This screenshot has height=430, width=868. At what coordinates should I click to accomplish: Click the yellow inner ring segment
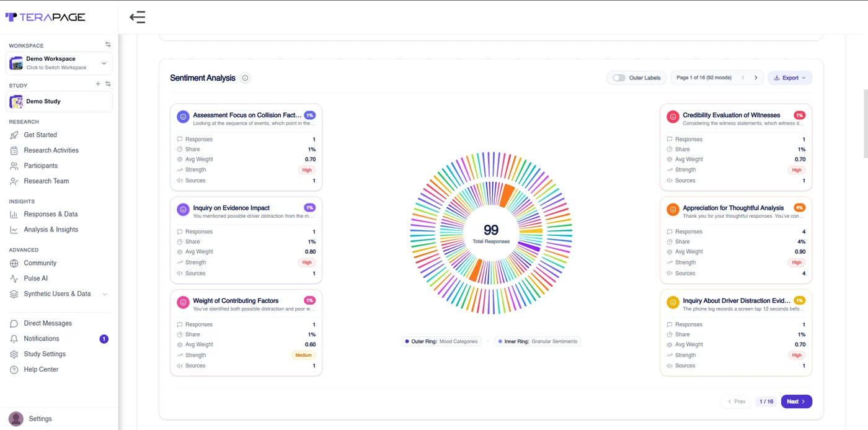pyautogui.click(x=531, y=231)
